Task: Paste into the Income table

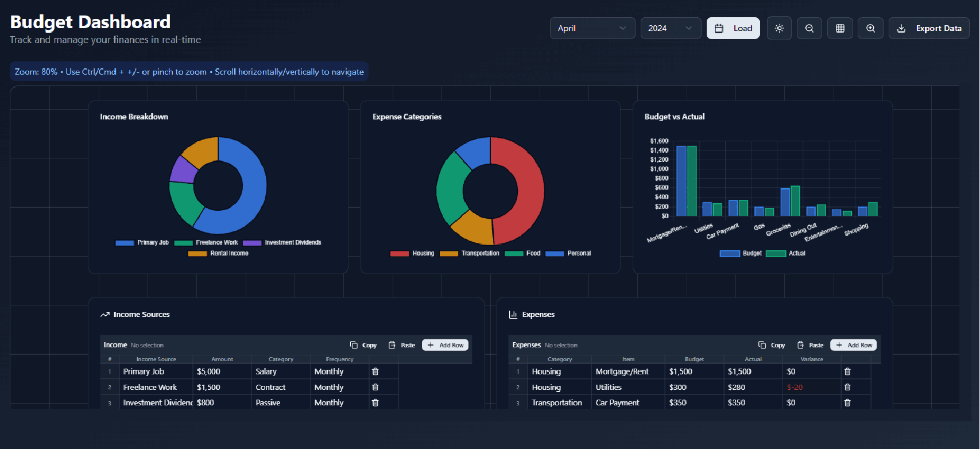Action: tap(402, 345)
